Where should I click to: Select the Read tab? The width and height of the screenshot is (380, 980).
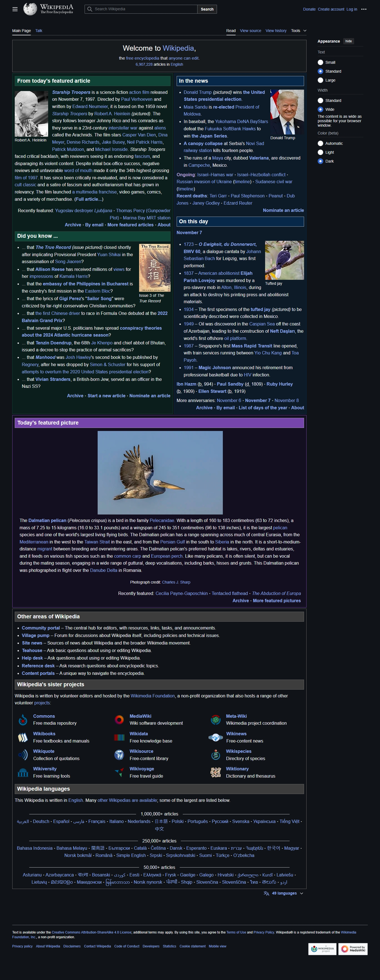click(231, 31)
